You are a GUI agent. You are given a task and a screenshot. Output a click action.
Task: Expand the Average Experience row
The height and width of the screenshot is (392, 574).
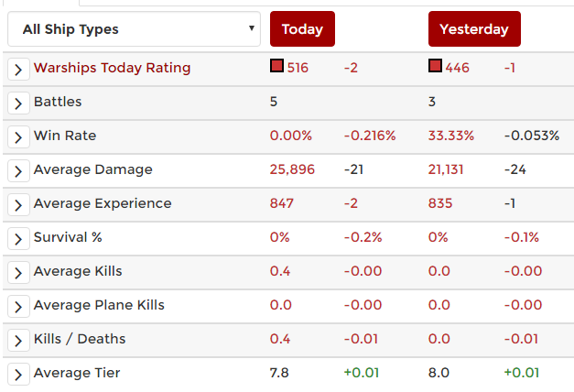click(x=17, y=204)
